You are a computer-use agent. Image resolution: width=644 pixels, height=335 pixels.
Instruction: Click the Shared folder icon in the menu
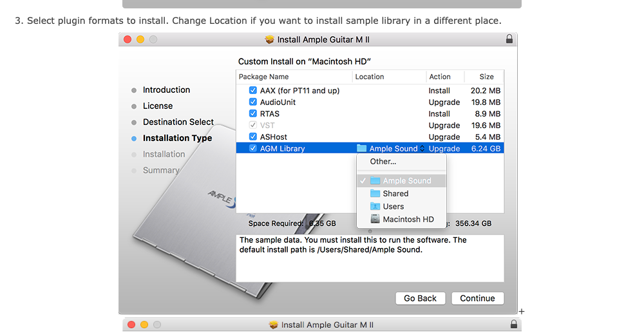[375, 193]
